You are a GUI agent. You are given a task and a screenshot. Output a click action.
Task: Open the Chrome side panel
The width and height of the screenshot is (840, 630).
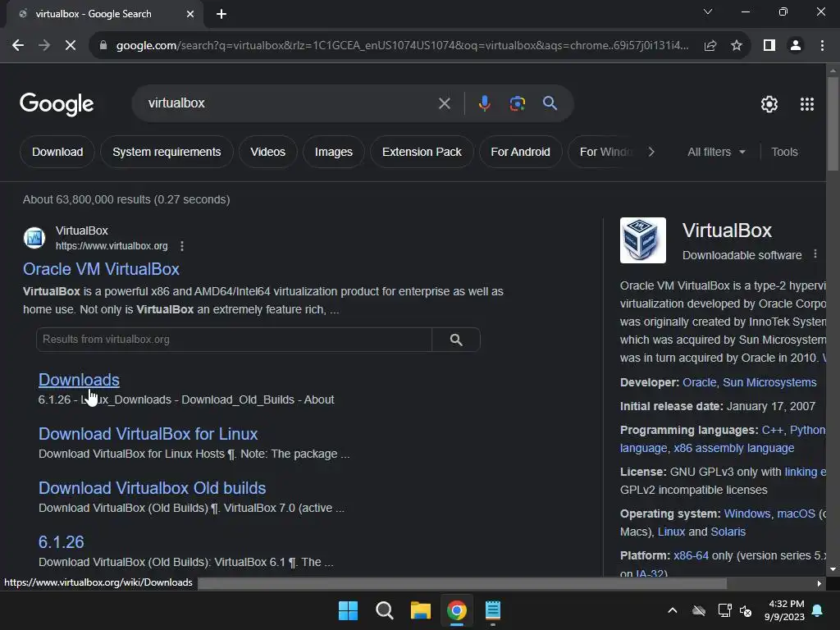coord(769,46)
